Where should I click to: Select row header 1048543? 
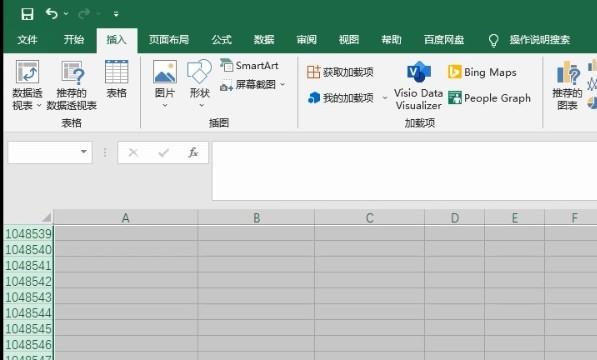pyautogui.click(x=29, y=297)
